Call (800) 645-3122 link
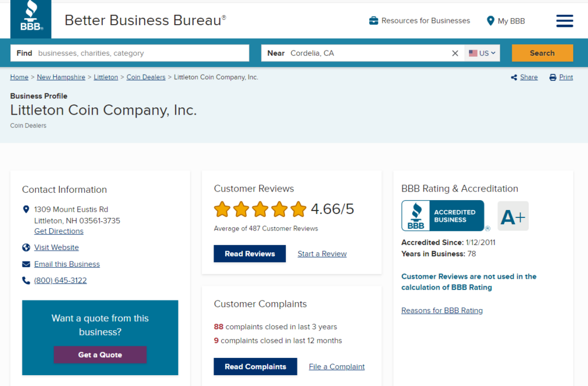 [60, 280]
